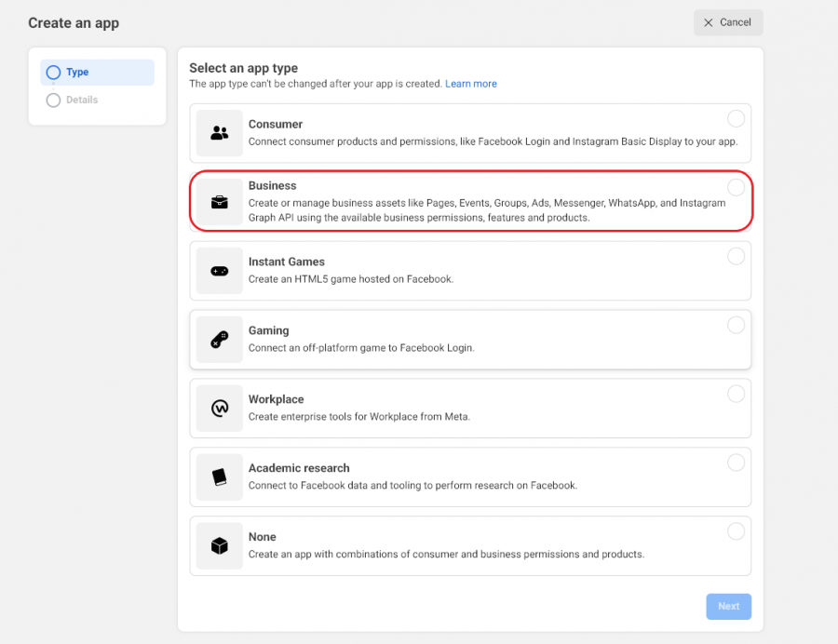
Task: Click the 'Select an app type' heading
Action: [243, 68]
